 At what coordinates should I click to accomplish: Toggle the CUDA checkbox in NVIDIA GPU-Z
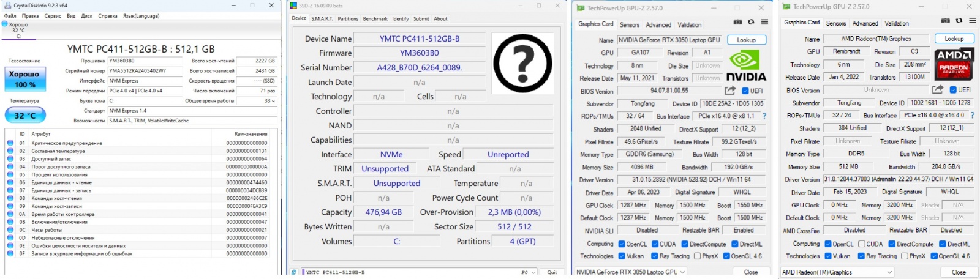[654, 244]
